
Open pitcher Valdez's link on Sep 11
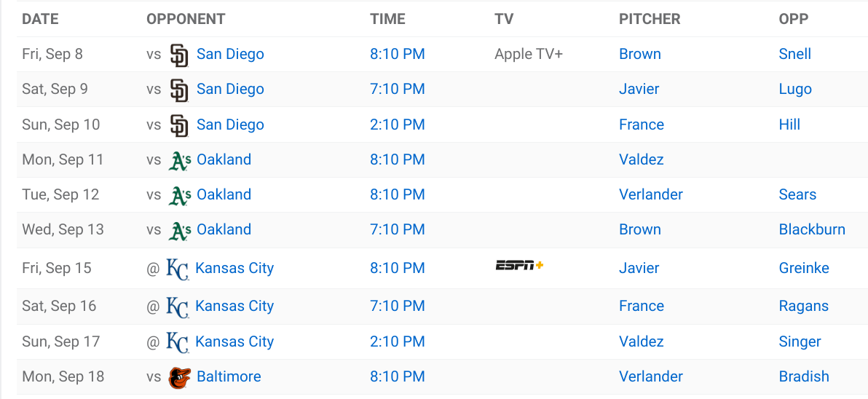tap(642, 160)
